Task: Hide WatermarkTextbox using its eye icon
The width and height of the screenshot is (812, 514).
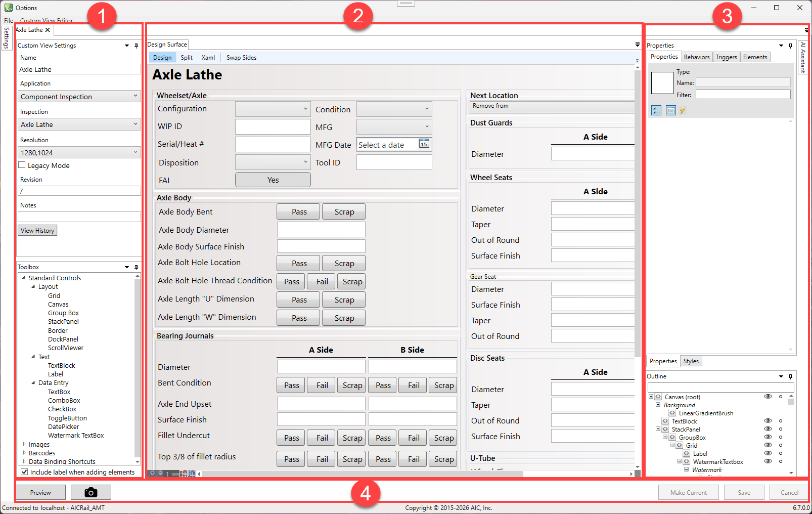Action: [x=768, y=461]
